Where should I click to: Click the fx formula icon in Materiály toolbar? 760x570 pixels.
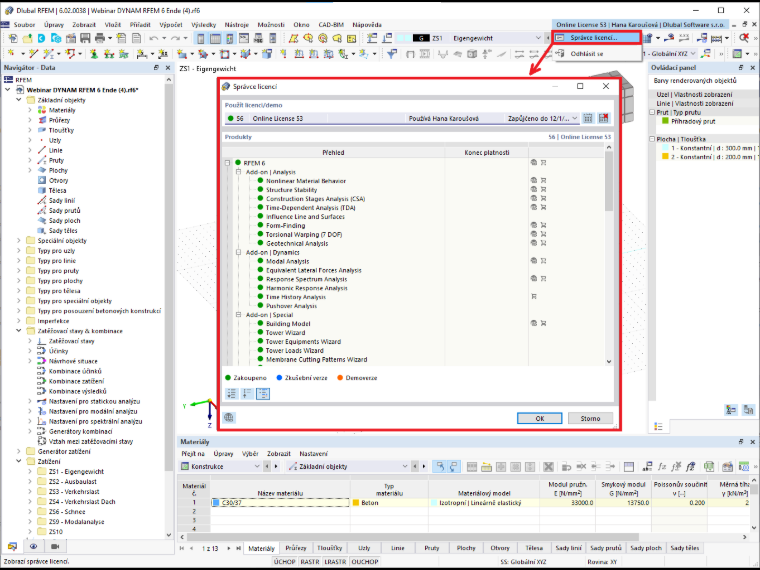click(662, 466)
